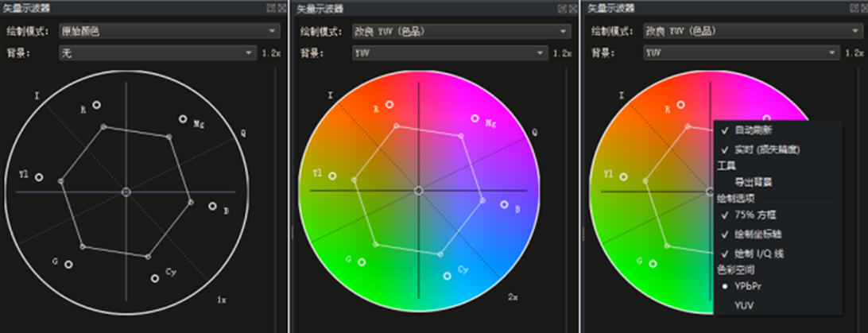Click the left scope vertical zoom slider
The height and width of the screenshot is (333, 868).
pyautogui.click(x=275, y=183)
